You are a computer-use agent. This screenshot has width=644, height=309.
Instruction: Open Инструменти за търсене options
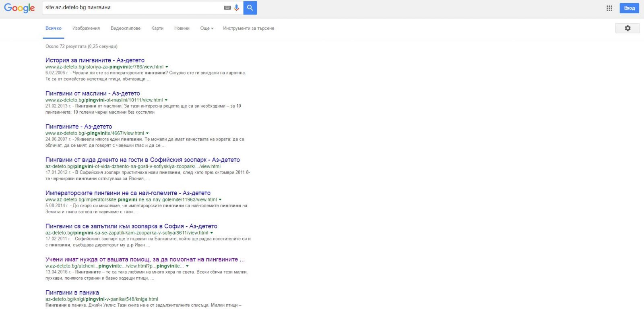tap(249, 28)
